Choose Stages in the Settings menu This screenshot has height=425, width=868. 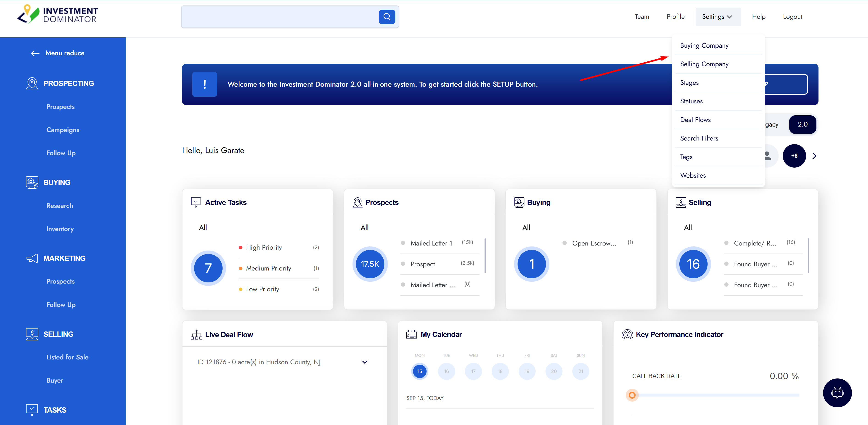tap(718, 83)
